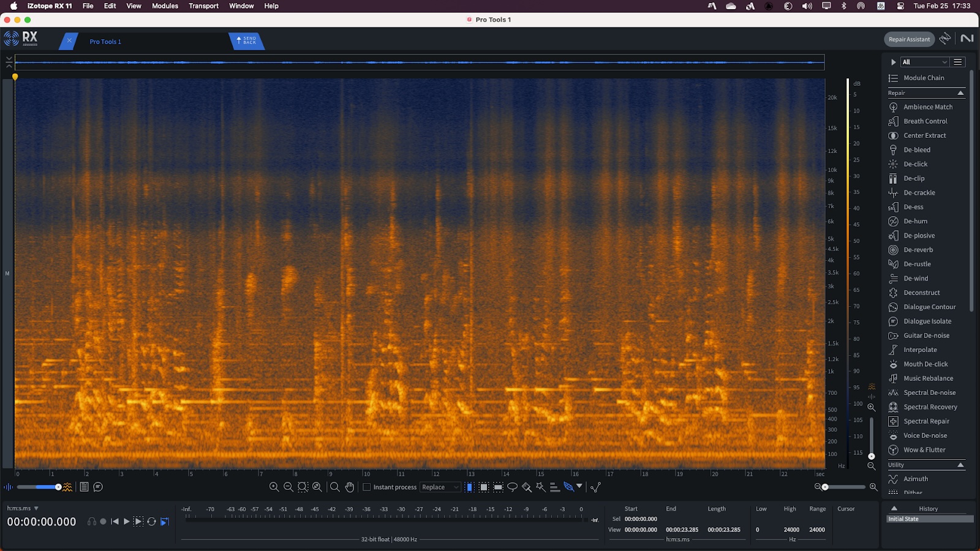The height and width of the screenshot is (551, 980).
Task: Open the Spectral Repair module
Action: pyautogui.click(x=926, y=421)
